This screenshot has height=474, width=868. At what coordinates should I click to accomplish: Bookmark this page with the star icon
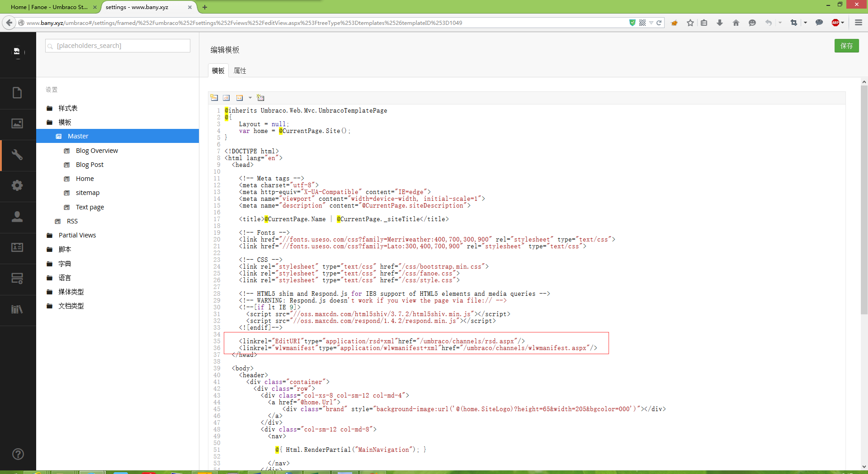[x=690, y=23]
